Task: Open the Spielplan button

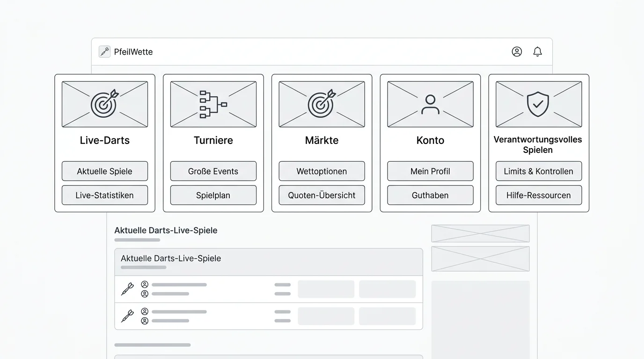Action: 213,195
